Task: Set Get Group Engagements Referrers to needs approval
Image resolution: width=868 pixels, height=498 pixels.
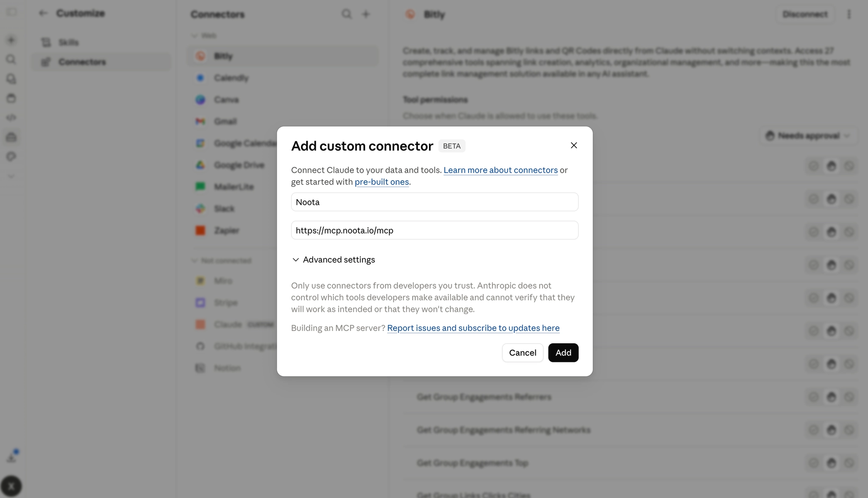Action: coord(832,397)
